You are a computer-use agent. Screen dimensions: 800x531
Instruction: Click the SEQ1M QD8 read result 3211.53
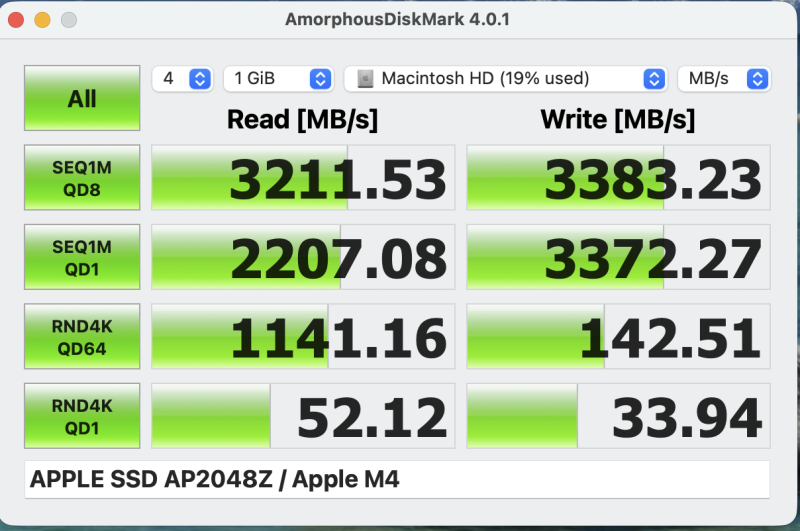[x=303, y=178]
